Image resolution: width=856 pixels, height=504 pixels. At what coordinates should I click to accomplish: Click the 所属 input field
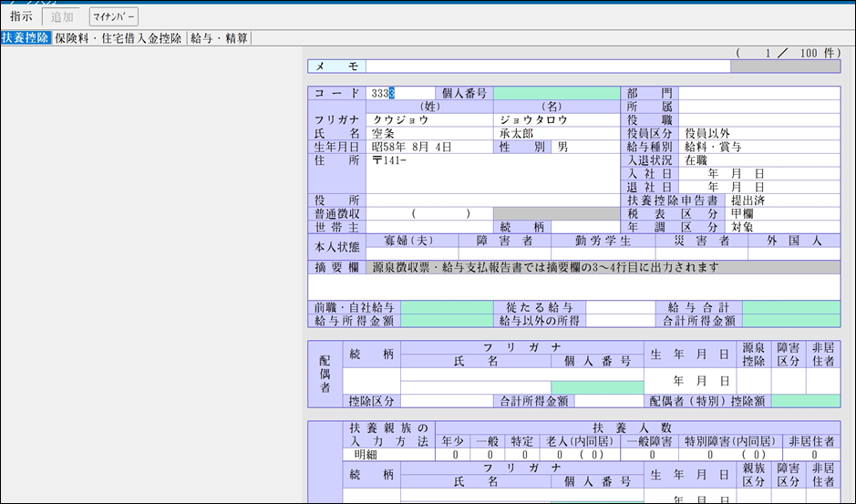pyautogui.click(x=759, y=107)
